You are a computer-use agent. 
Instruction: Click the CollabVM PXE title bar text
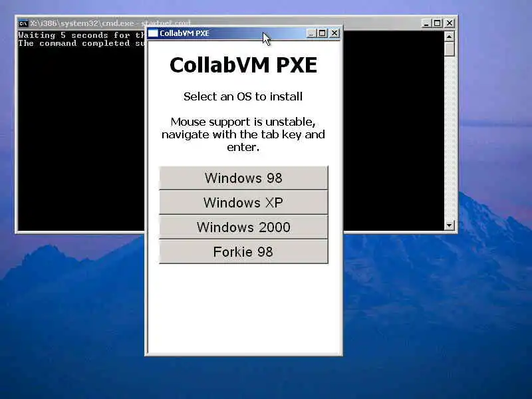(184, 33)
